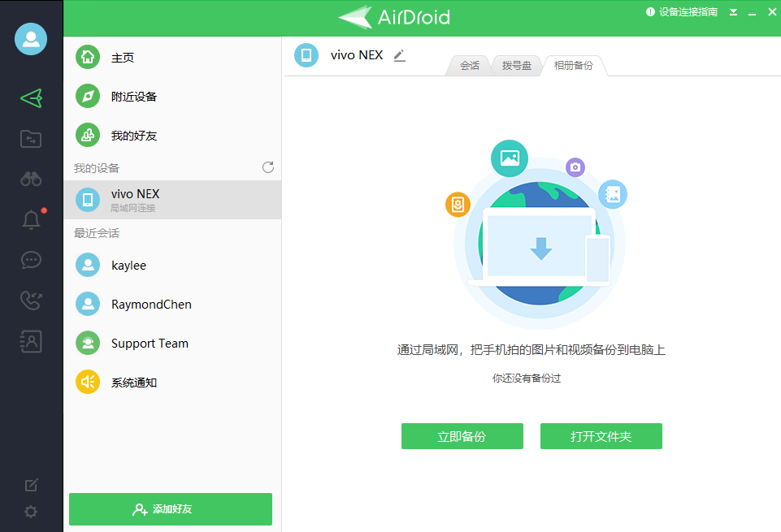Open the SMS messages bubble icon

coord(31,260)
